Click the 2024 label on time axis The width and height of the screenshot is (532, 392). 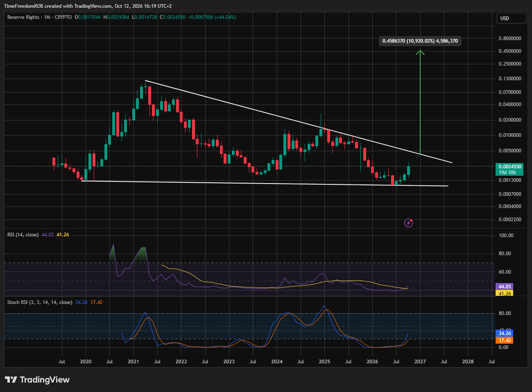click(277, 362)
